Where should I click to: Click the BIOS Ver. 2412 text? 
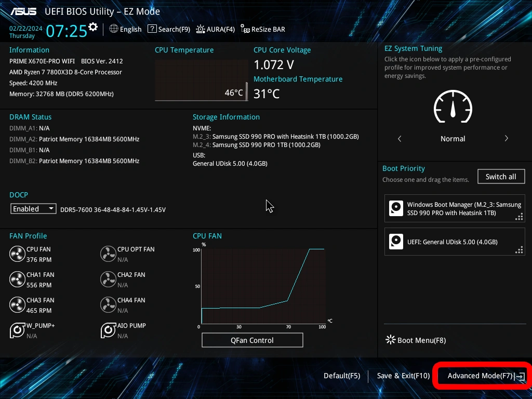(102, 61)
